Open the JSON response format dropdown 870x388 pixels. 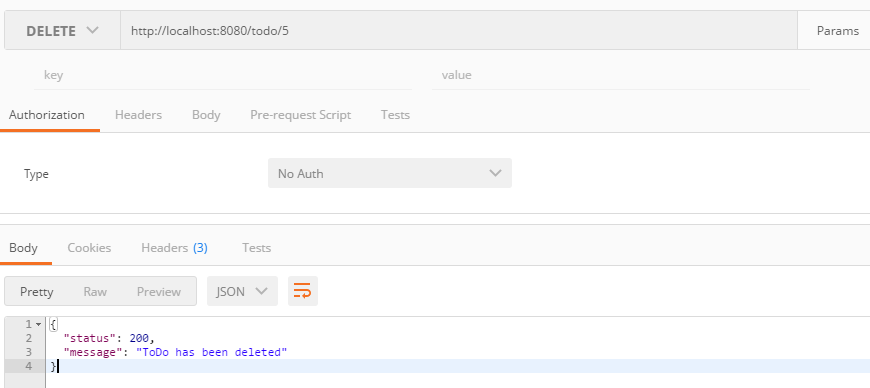click(x=242, y=291)
